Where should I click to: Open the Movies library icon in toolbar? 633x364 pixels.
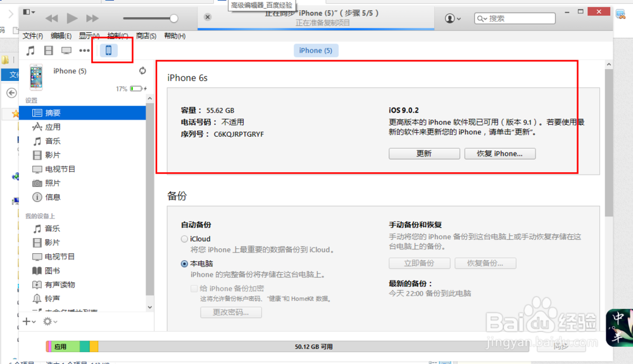49,51
